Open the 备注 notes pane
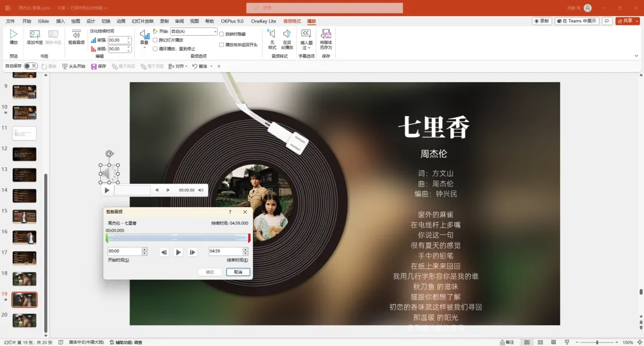The image size is (644, 346). click(507, 342)
